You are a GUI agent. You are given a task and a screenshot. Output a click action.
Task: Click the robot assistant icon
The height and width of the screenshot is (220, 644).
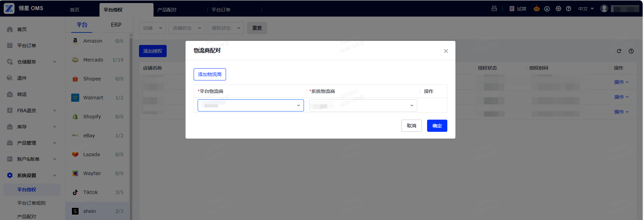(536, 9)
